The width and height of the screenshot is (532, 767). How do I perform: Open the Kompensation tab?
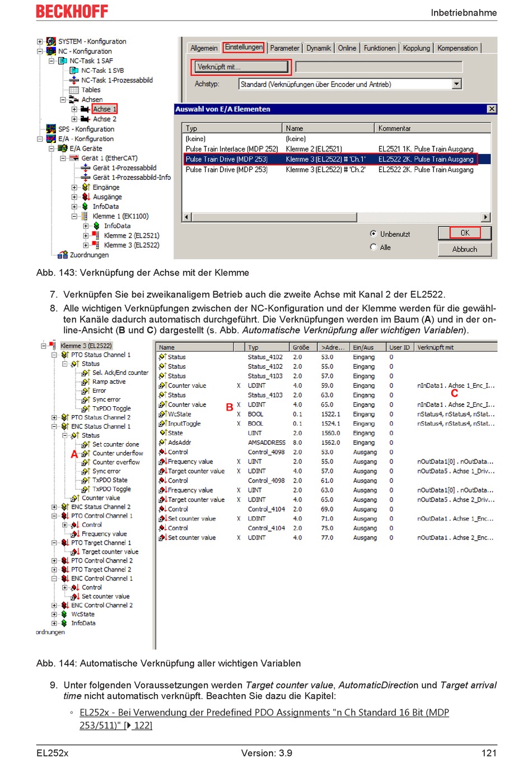click(x=458, y=48)
